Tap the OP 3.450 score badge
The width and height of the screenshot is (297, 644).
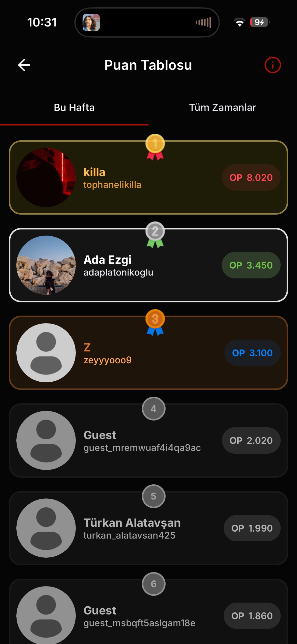[x=251, y=265]
